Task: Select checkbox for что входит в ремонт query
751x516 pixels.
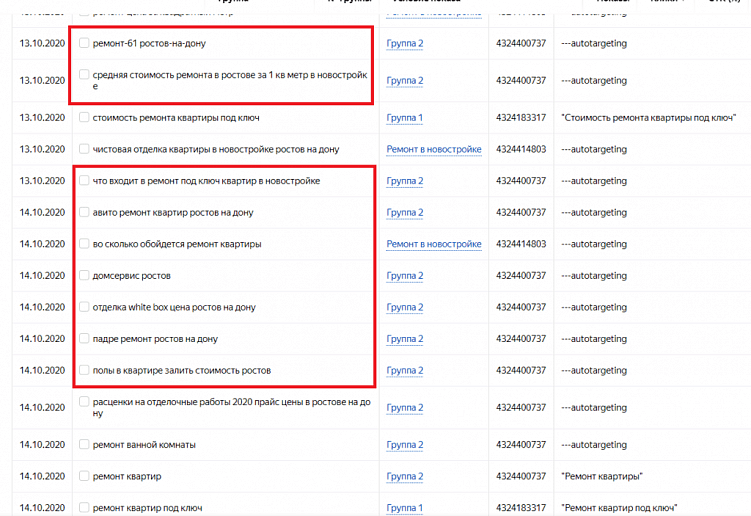Action: point(84,180)
